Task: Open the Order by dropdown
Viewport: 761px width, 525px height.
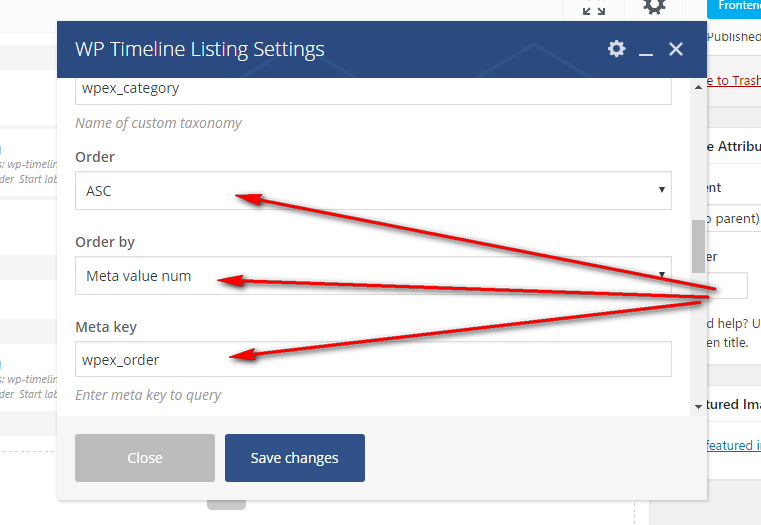Action: pyautogui.click(x=373, y=275)
